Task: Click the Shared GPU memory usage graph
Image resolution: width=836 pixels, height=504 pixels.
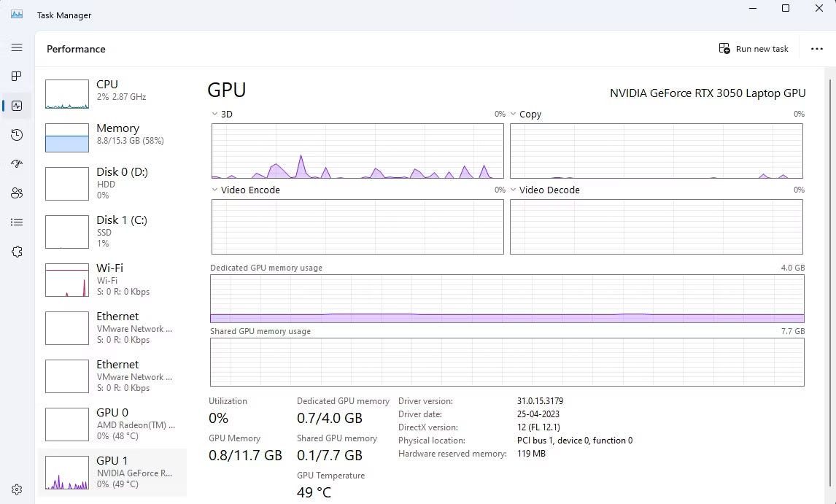Action: pos(508,362)
